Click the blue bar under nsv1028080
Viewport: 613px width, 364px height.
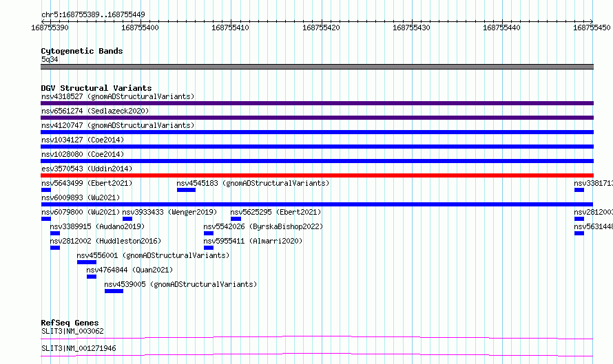[317, 161]
